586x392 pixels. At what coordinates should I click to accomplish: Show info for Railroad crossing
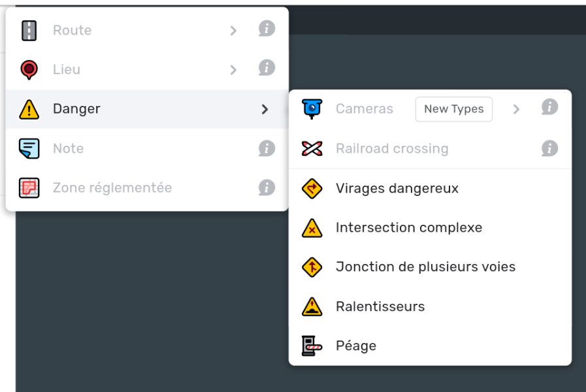tap(550, 148)
